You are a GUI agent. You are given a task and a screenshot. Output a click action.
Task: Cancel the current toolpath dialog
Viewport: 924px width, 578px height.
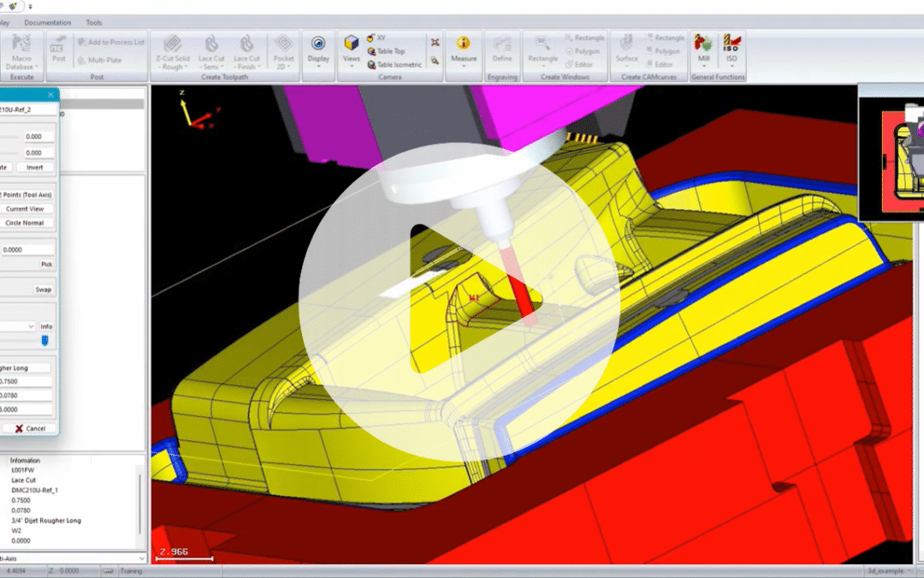coord(30,428)
